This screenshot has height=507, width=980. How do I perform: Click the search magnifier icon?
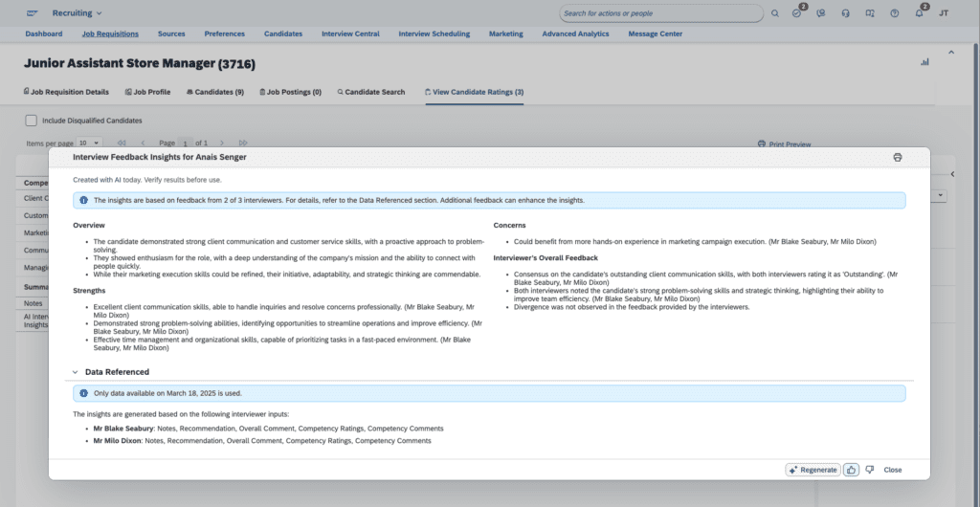pos(775,13)
